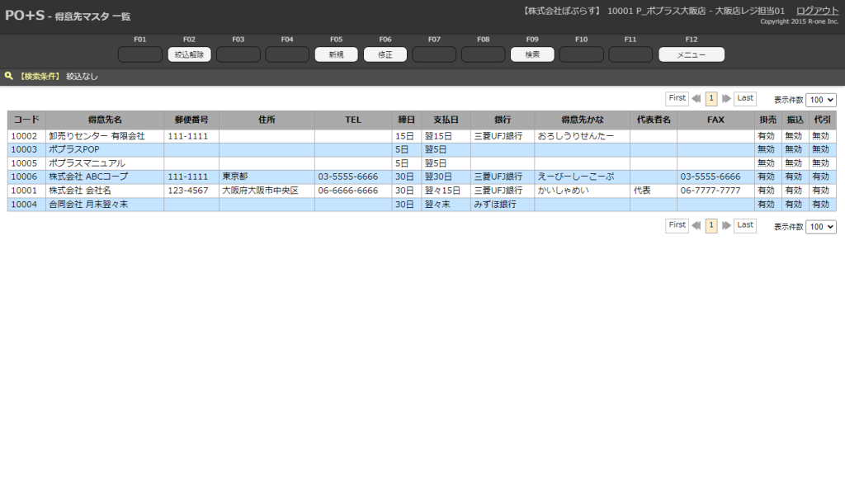Click the top previous-page arrow icon

pyautogui.click(x=696, y=99)
